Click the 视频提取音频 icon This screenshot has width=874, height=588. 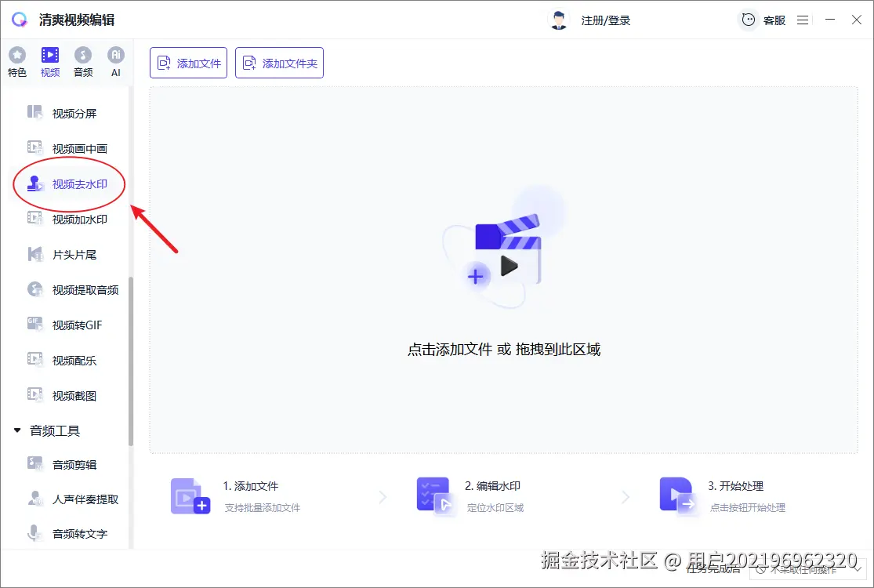point(35,289)
